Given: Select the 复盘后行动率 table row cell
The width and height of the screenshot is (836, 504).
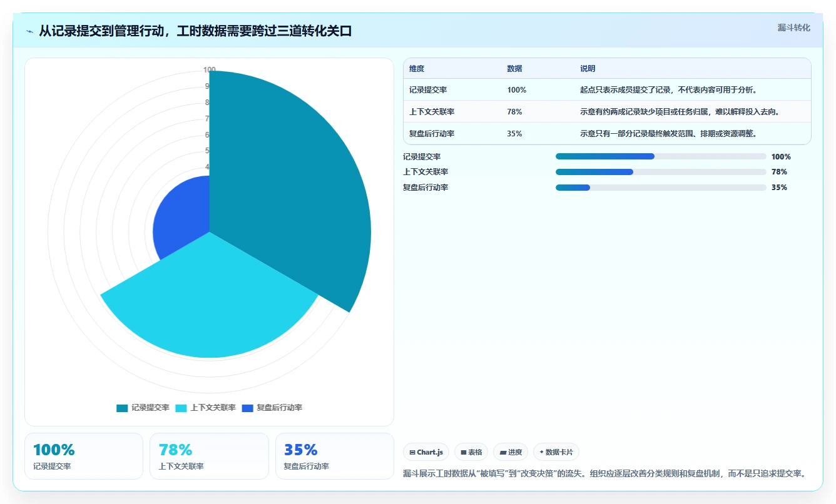Looking at the screenshot, I should pyautogui.click(x=432, y=134).
